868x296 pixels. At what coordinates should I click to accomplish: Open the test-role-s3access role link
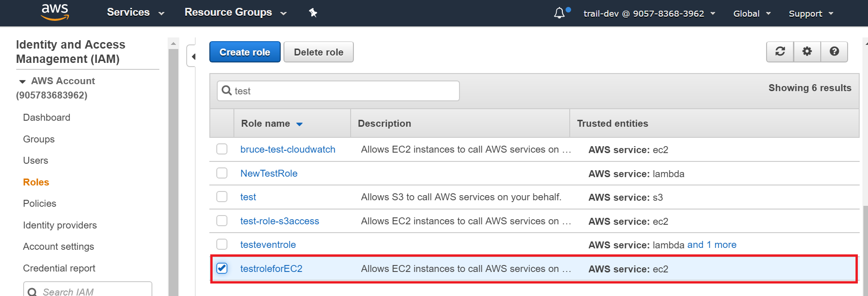279,221
